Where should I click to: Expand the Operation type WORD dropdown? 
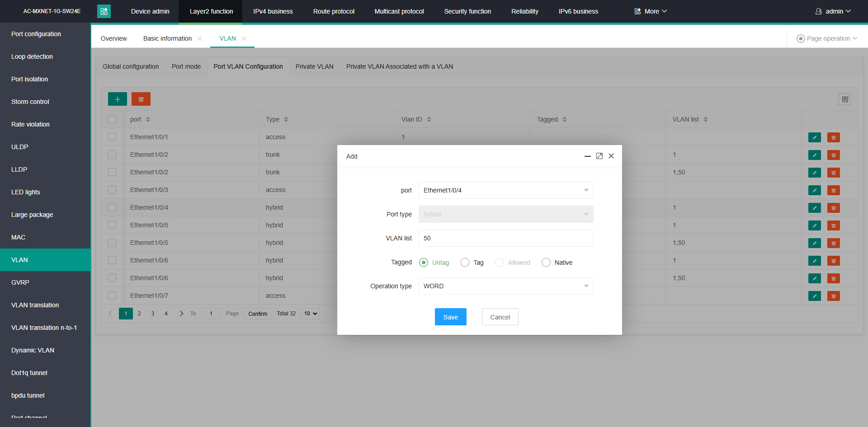pos(505,286)
